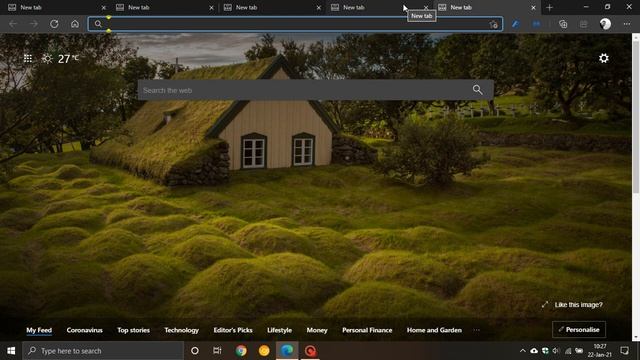
Task: Open the app launcher grid icon
Action: click(x=28, y=59)
